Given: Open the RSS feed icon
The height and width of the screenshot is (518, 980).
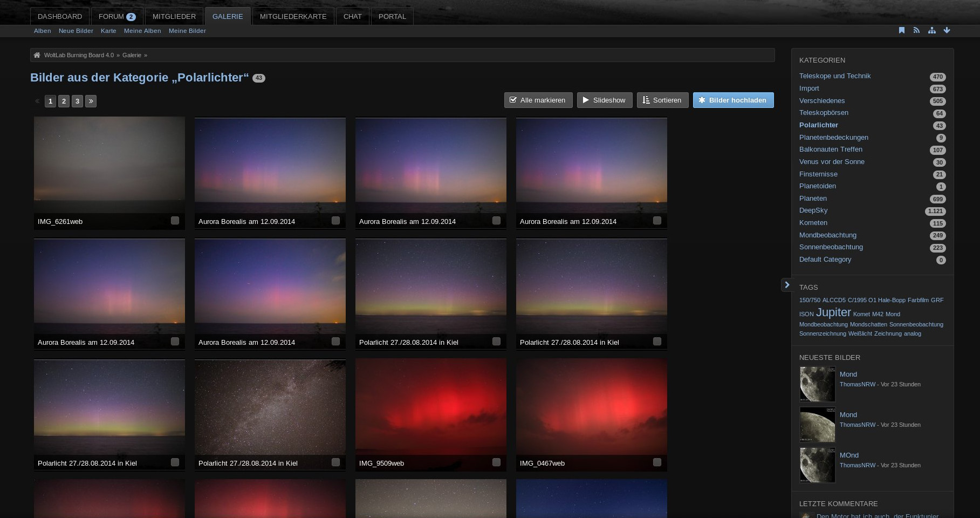Looking at the screenshot, I should click(916, 30).
